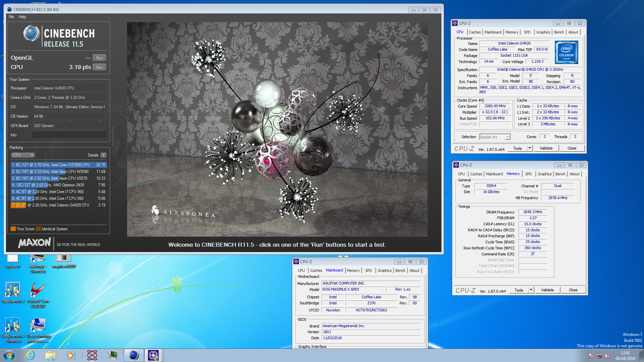Open the File menu in Cinebench

coord(11,17)
